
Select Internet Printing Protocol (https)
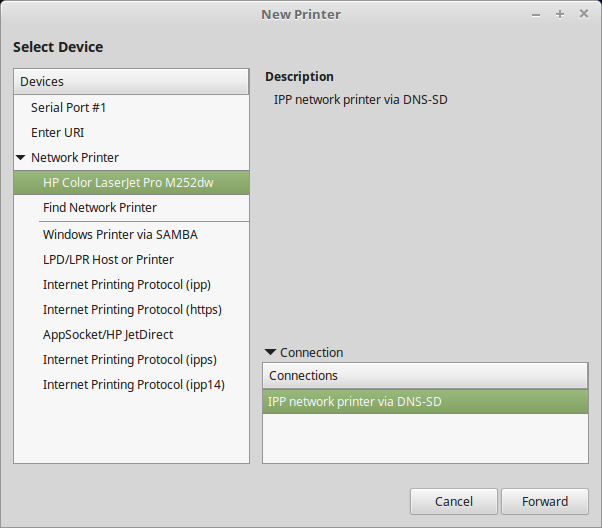tap(132, 309)
